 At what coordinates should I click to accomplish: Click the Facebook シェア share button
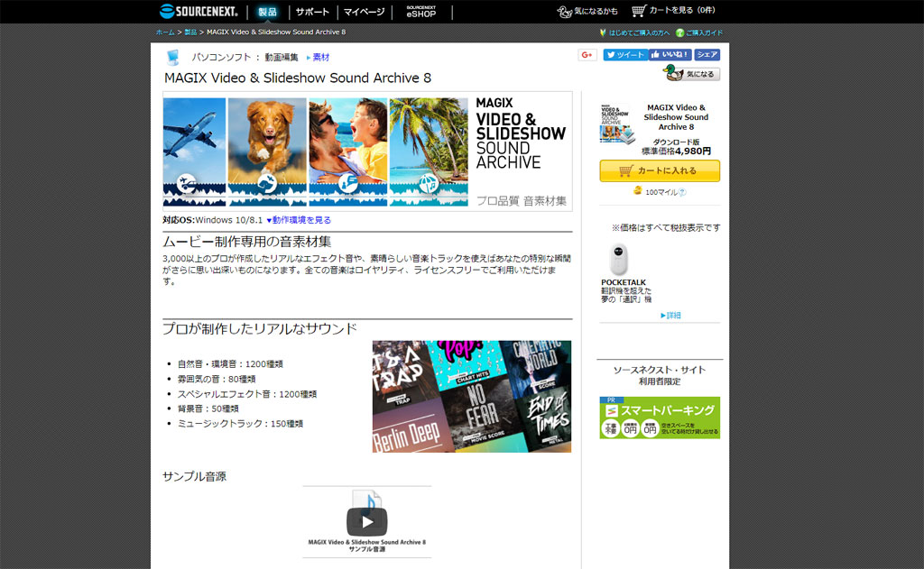(707, 55)
